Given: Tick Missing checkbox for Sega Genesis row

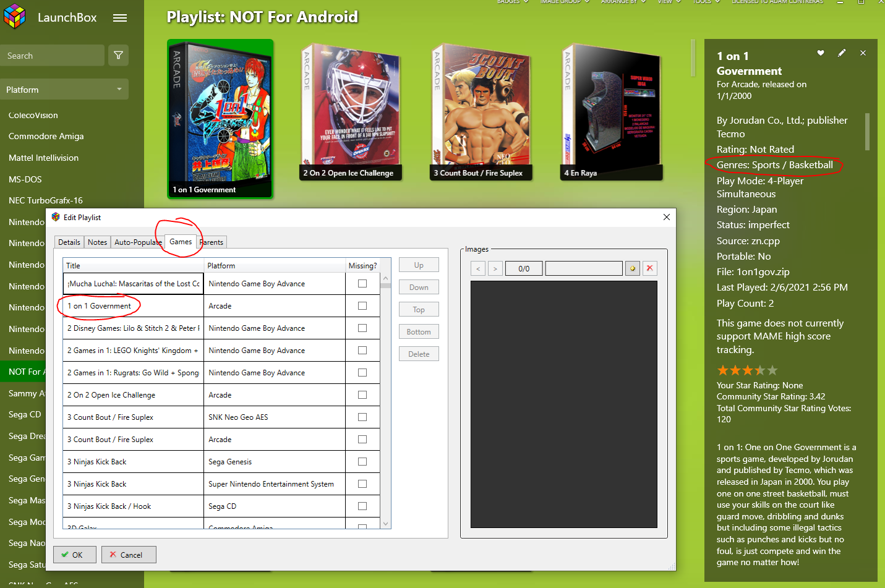Looking at the screenshot, I should 362,462.
